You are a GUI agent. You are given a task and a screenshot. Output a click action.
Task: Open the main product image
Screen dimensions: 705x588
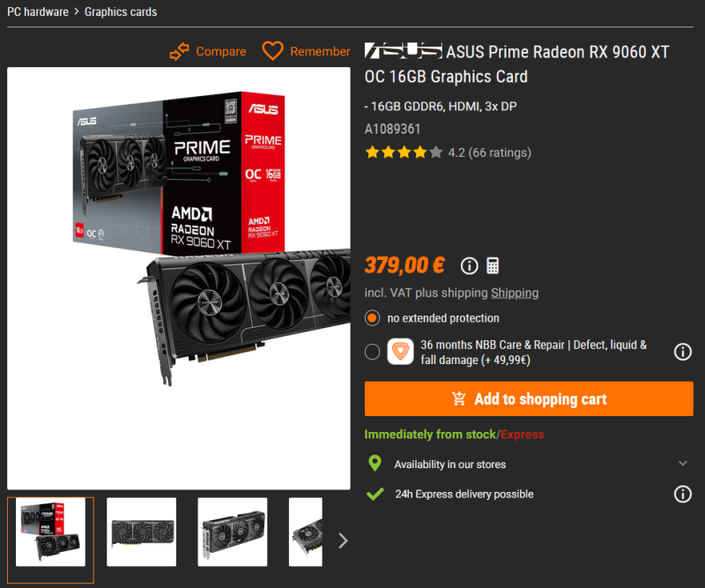coord(179,278)
